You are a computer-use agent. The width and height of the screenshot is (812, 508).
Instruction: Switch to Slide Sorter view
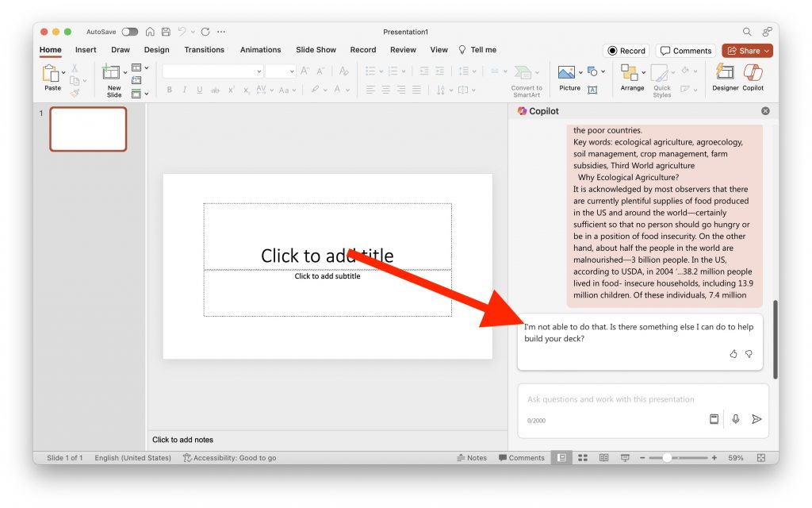coord(583,458)
